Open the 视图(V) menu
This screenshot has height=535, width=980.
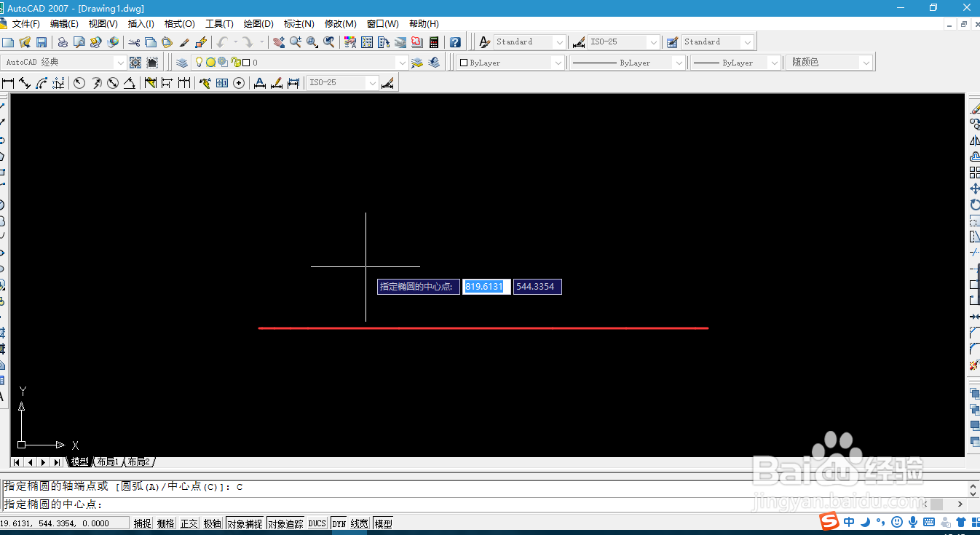pos(103,24)
